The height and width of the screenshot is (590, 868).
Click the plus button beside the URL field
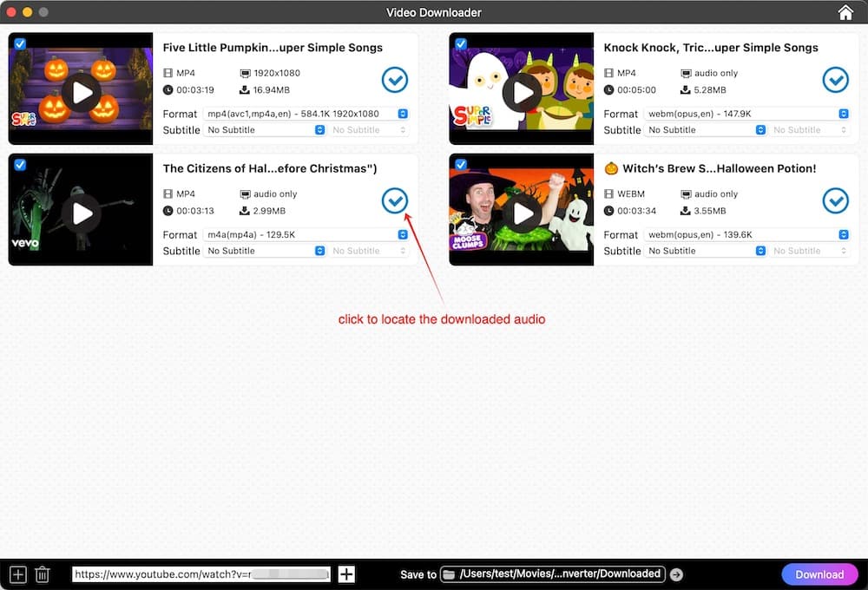[x=346, y=574]
